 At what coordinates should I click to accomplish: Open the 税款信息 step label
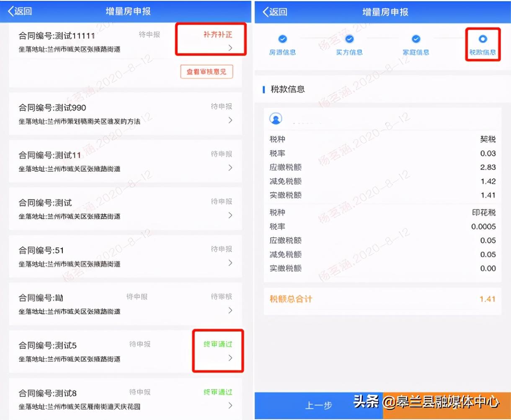(x=483, y=52)
